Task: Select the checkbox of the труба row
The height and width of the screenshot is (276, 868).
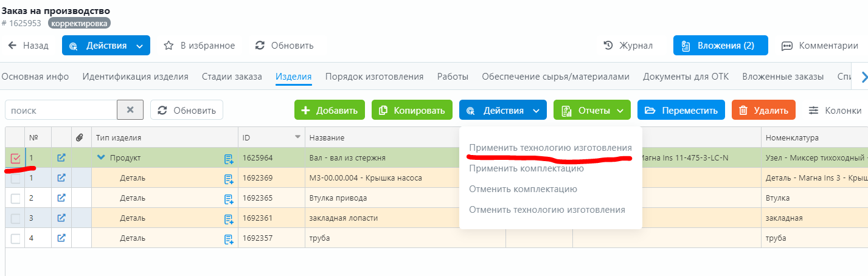Action: (16, 238)
